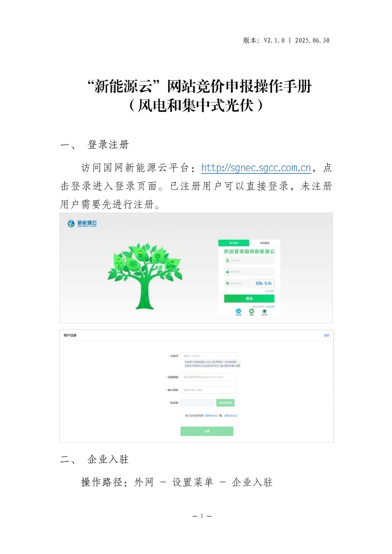
Task: Refresh the Dk5h captcha image
Action: [x=264, y=283]
